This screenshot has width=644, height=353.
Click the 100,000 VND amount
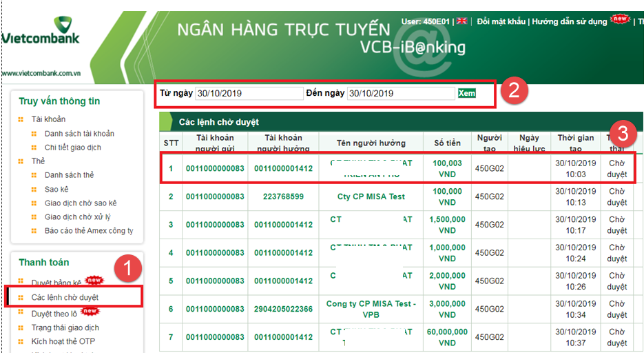click(447, 197)
